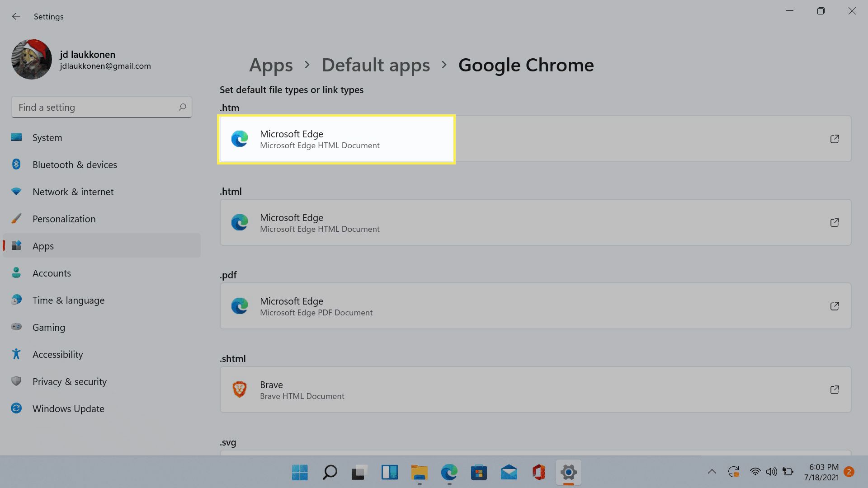Focus the Find a setting search box
The image size is (868, 488).
click(x=102, y=107)
